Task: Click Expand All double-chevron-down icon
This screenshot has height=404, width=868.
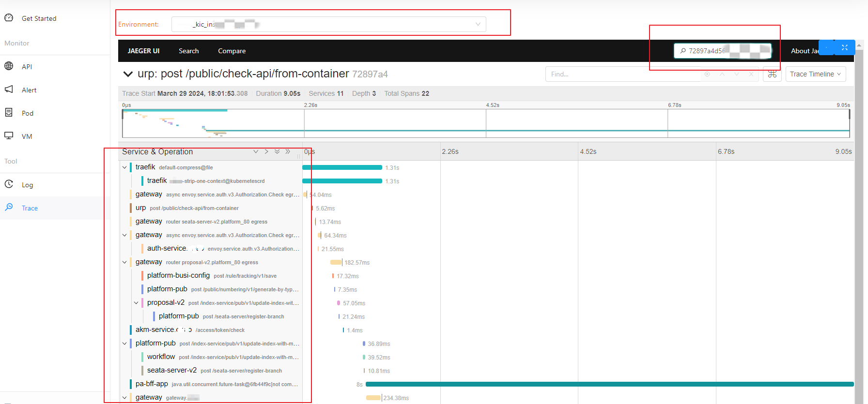Action: [277, 151]
